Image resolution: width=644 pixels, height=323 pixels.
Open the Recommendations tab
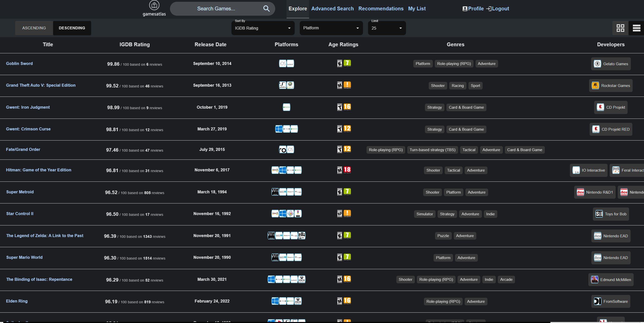click(381, 9)
